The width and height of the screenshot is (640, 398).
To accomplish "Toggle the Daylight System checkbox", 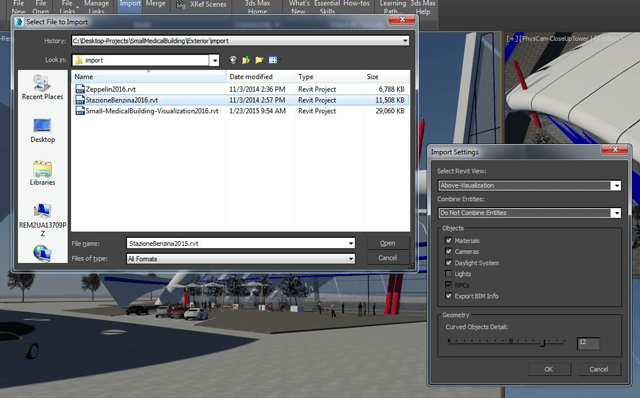I will 449,262.
